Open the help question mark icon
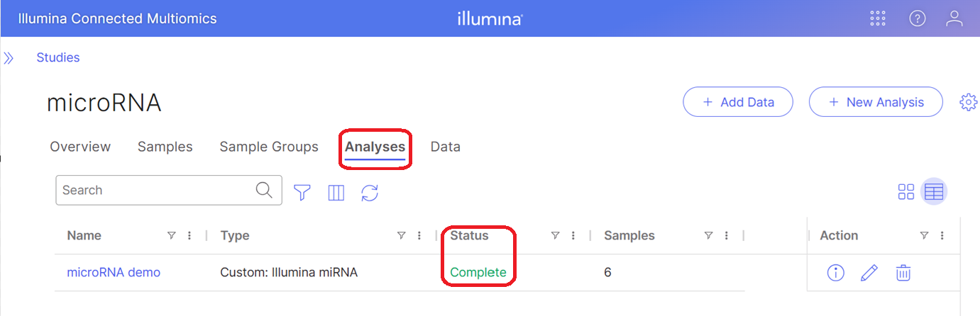This screenshot has width=980, height=316. (x=918, y=19)
